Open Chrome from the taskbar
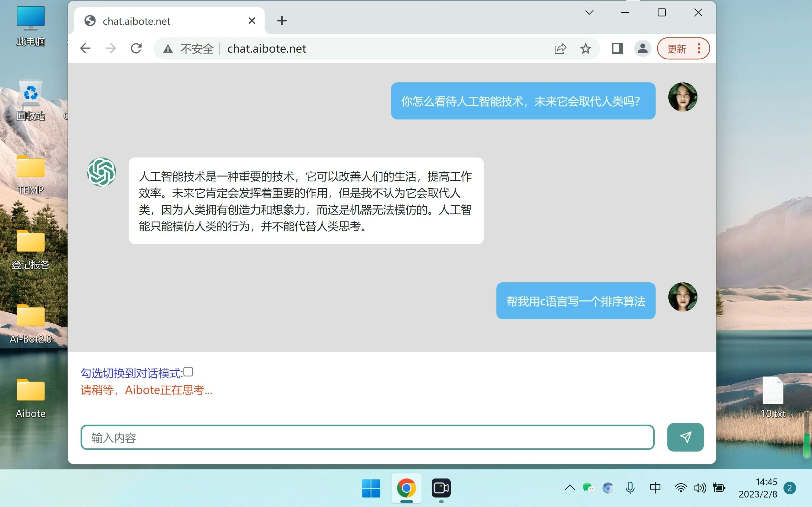 pos(406,489)
